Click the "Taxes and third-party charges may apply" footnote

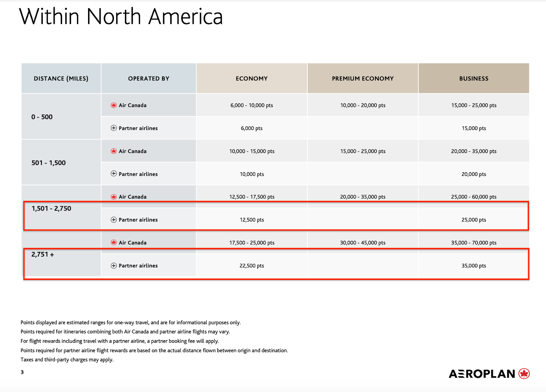(67, 360)
